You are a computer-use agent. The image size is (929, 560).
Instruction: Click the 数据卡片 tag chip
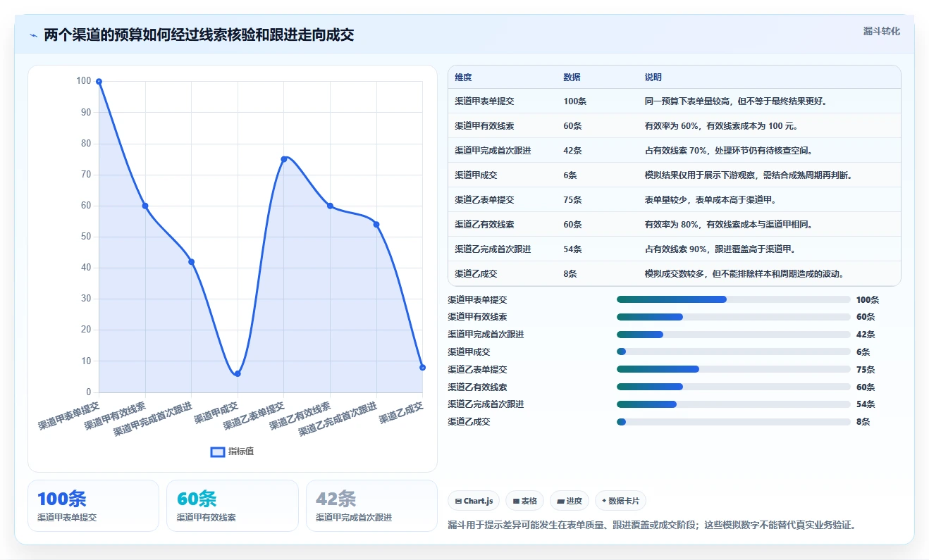(620, 501)
